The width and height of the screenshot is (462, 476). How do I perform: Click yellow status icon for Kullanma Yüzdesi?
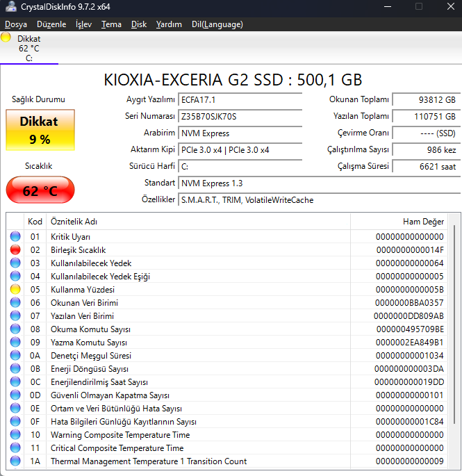pos(15,289)
